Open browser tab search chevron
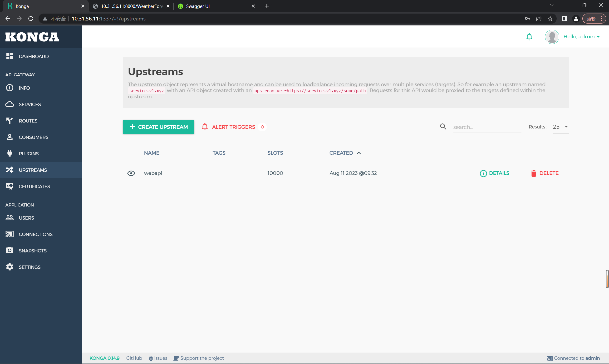Image resolution: width=609 pixels, height=364 pixels. pyautogui.click(x=551, y=5)
